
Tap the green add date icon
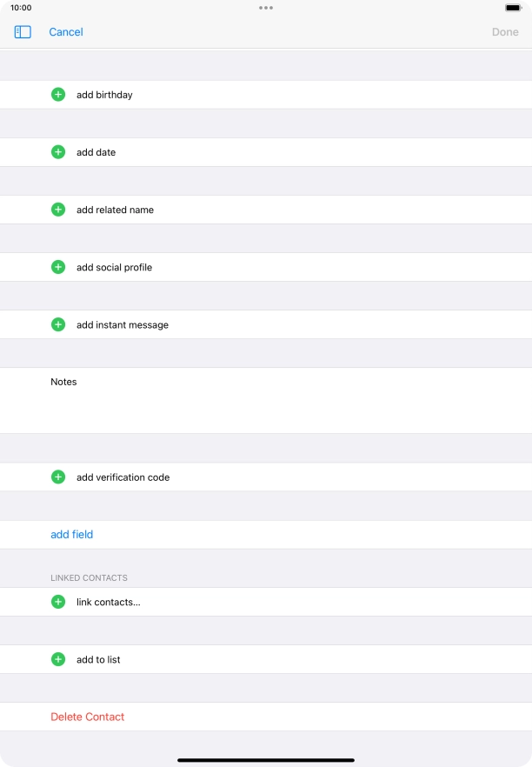click(58, 151)
